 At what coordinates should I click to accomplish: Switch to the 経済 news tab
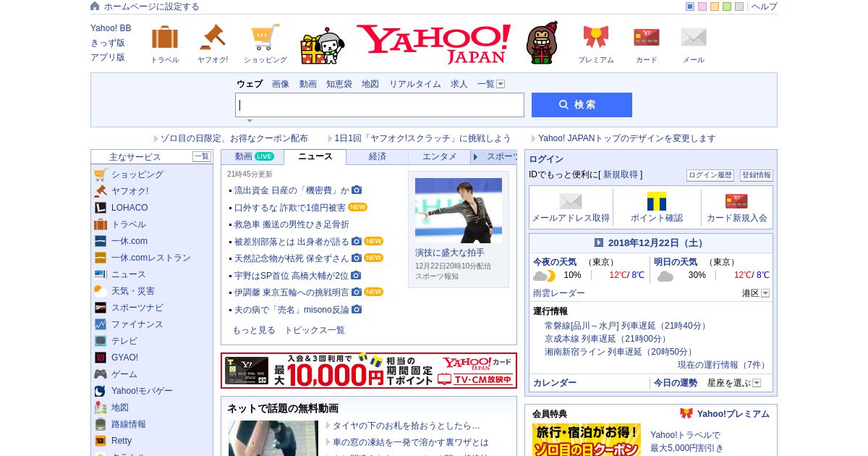tap(378, 156)
